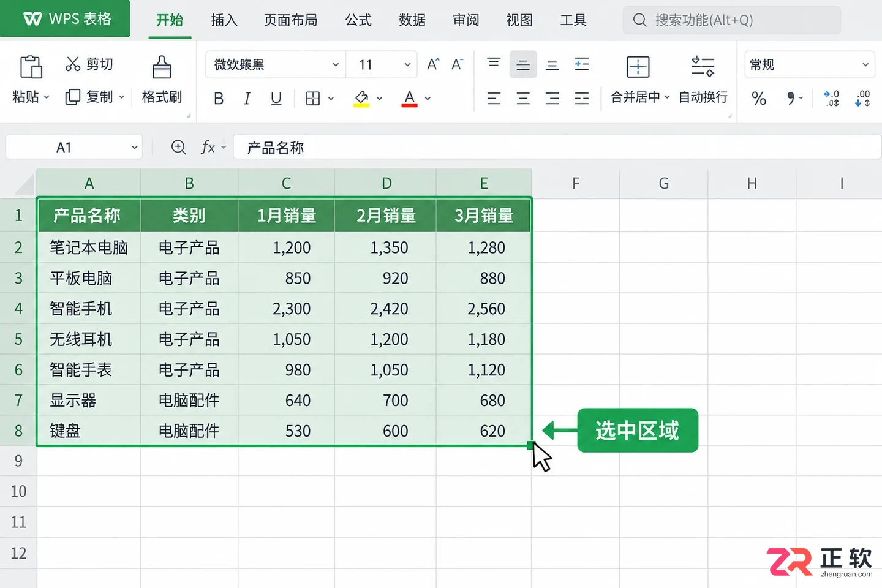
Task: Click the Copy (复制) icon
Action: click(x=73, y=97)
